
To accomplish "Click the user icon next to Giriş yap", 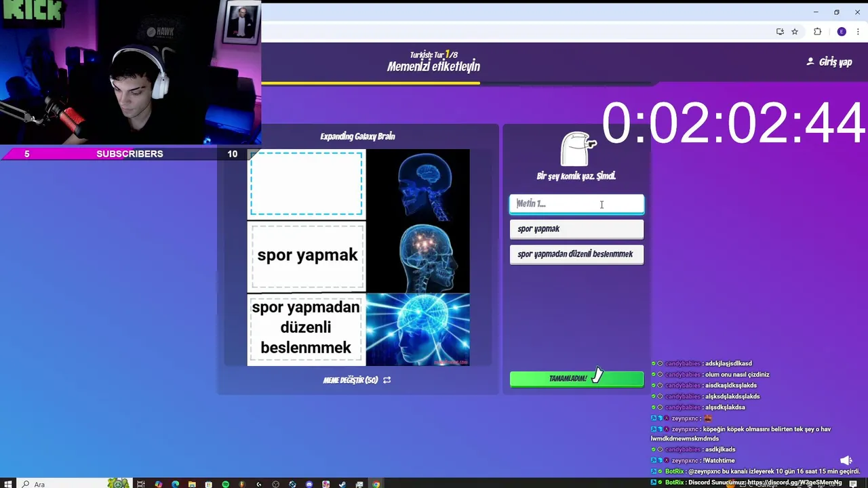I will pyautogui.click(x=810, y=62).
